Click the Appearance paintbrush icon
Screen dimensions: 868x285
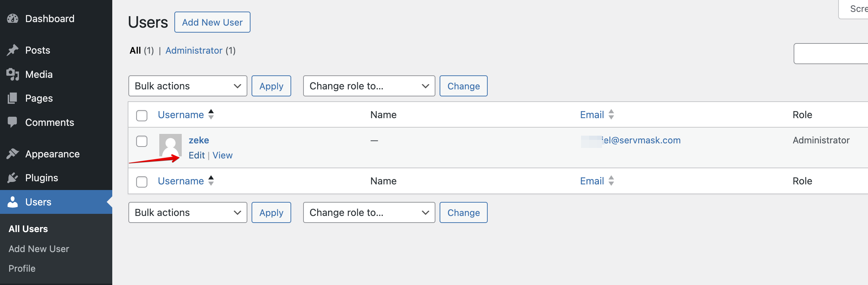pyautogui.click(x=13, y=154)
